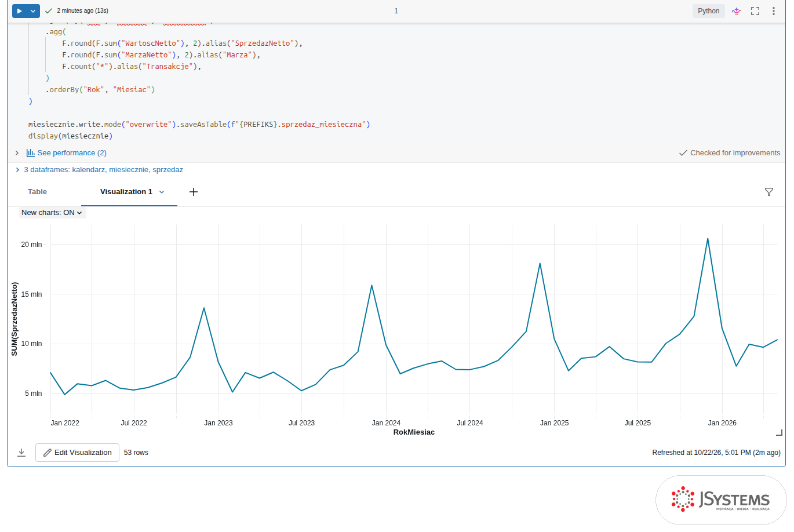This screenshot has width=794, height=532.
Task: Open run options dropdown next to play button
Action: [x=34, y=11]
